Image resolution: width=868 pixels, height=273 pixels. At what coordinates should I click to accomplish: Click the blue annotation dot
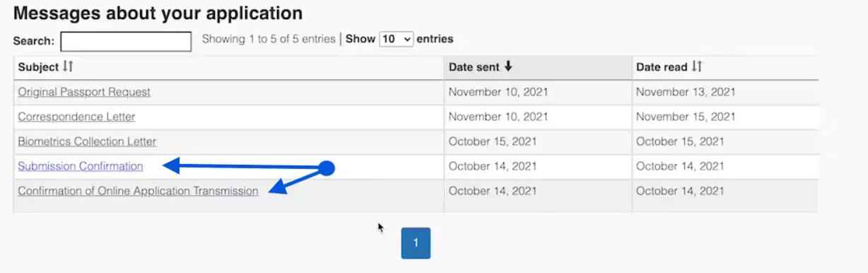coord(327,168)
